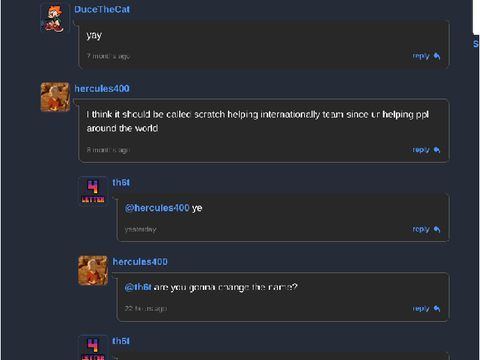Open hercules400 username link above the nested reply
Screen dimensions: 480x360
point(140,262)
